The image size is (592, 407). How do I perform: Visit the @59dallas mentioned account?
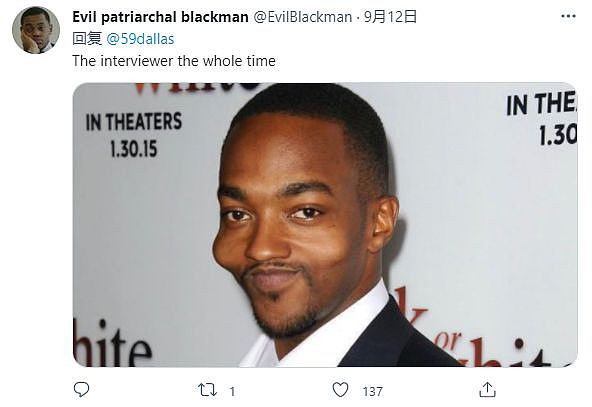coord(140,39)
